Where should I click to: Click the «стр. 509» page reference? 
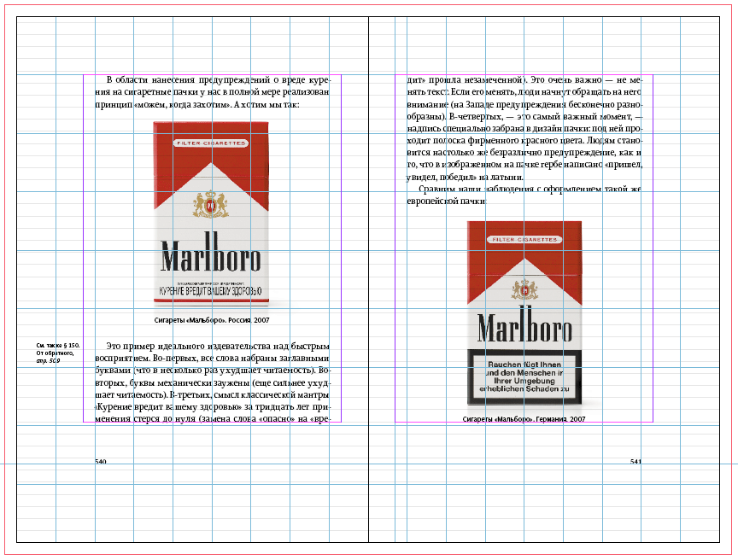pyautogui.click(x=48, y=361)
